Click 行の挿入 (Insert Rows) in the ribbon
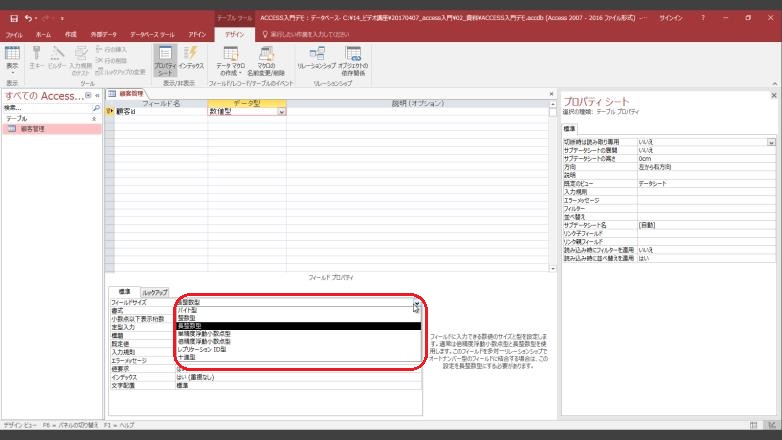 point(111,49)
